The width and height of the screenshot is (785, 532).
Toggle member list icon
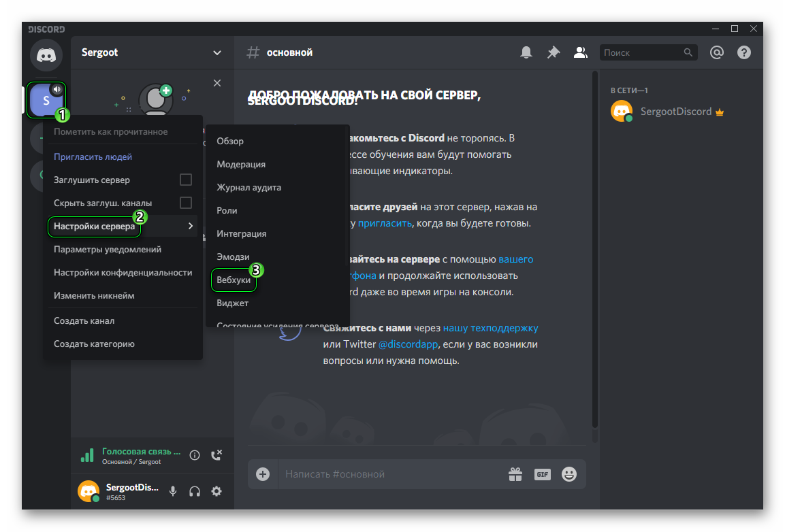[x=580, y=52]
